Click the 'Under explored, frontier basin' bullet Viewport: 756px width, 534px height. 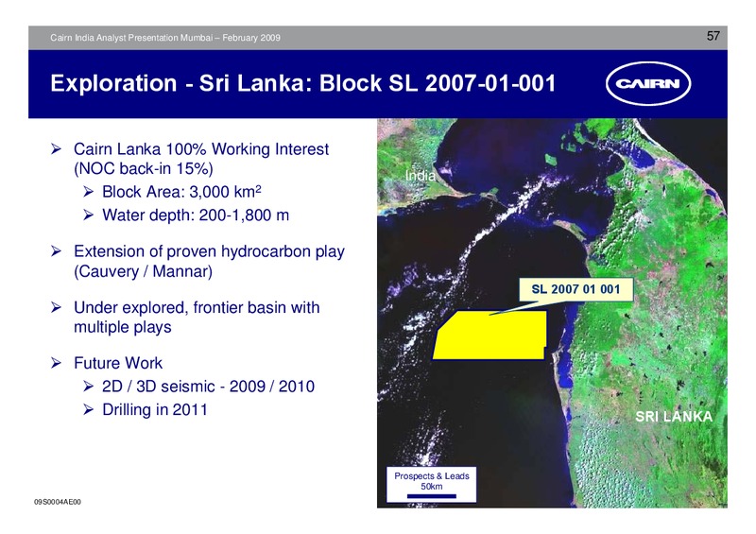coord(197,317)
